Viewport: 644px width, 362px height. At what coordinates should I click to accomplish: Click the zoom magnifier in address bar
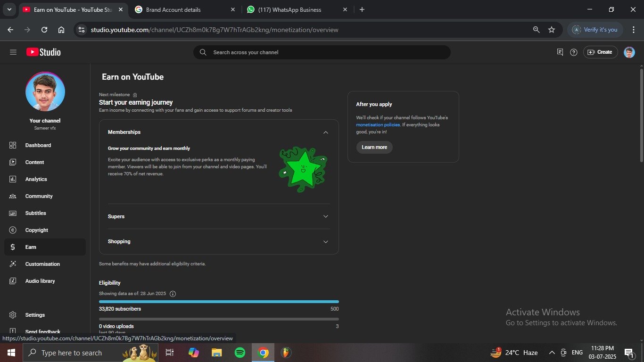(536, 30)
